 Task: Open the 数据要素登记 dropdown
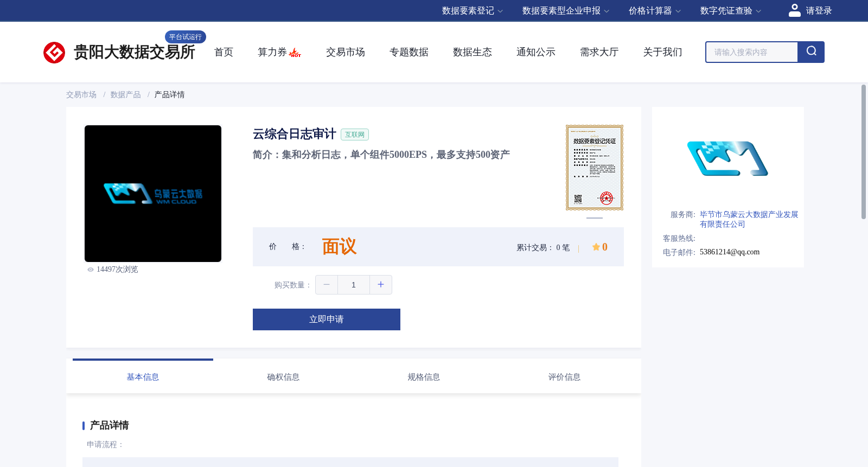[x=472, y=11]
